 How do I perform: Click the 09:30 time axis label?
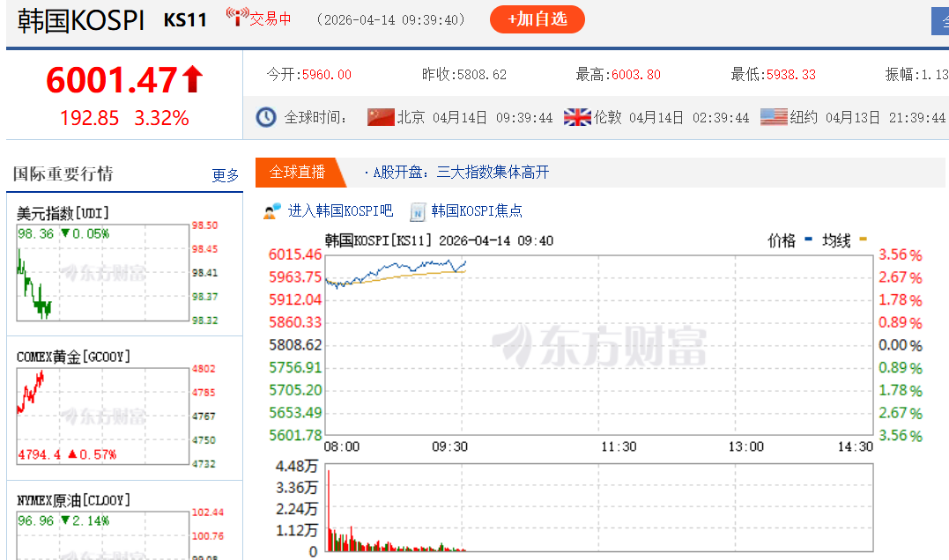point(449,447)
